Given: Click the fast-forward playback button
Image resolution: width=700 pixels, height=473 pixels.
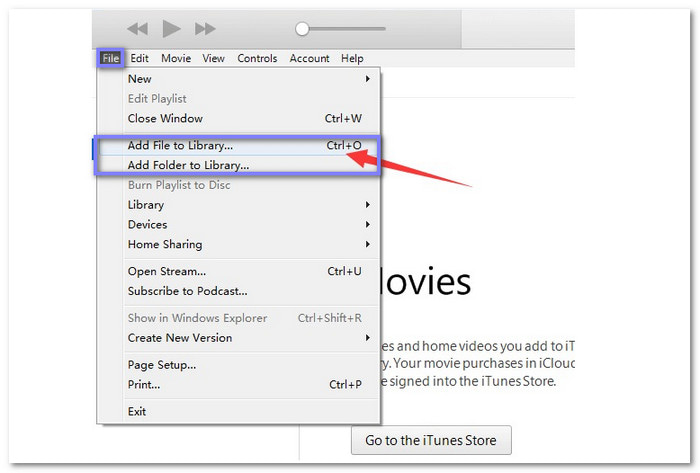Looking at the screenshot, I should [x=205, y=29].
